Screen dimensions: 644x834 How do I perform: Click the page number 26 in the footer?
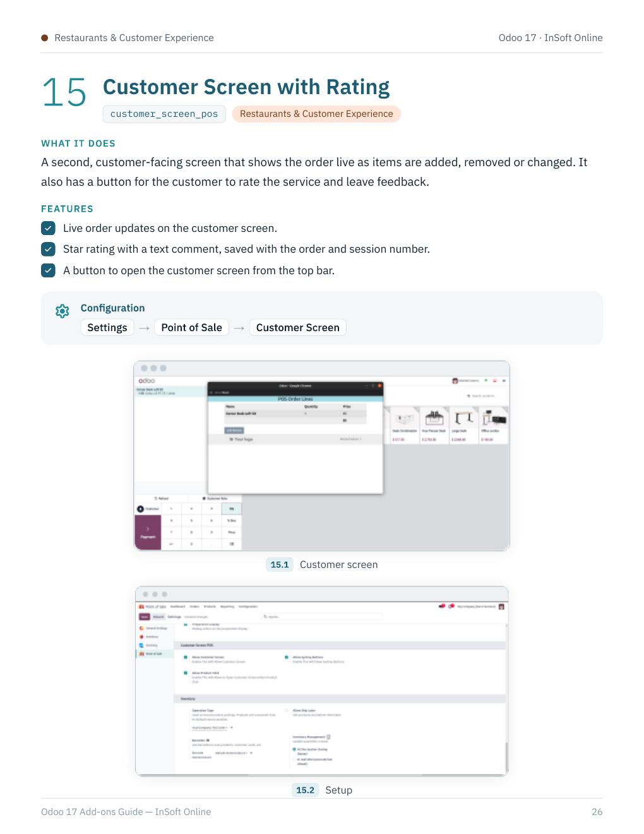coord(597,812)
